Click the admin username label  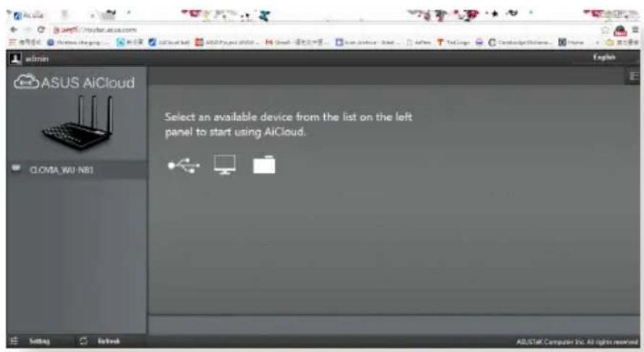37,59
